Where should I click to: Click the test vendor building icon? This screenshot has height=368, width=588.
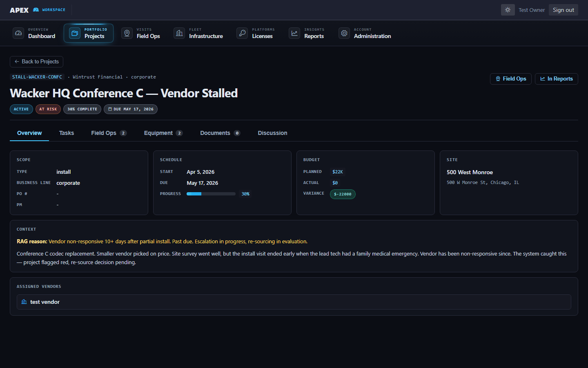click(24, 302)
